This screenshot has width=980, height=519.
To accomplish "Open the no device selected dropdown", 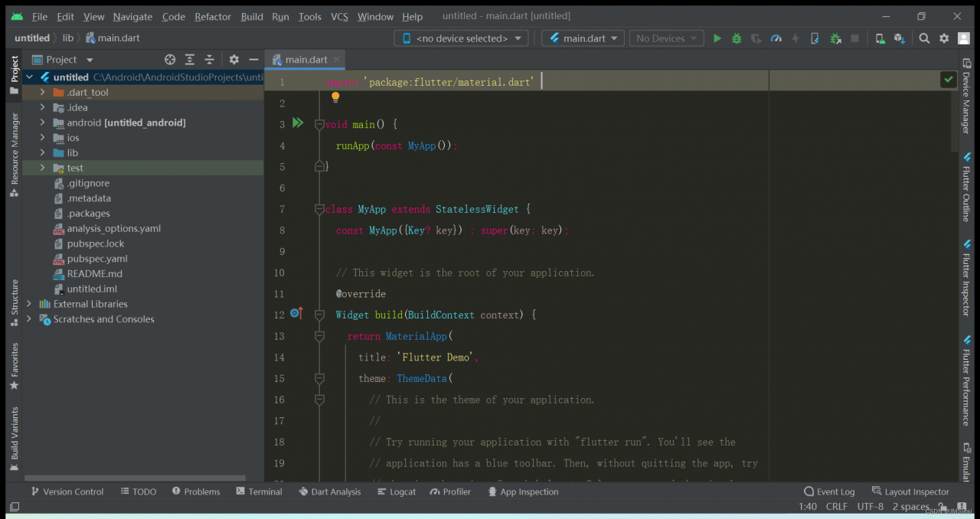I will point(461,38).
